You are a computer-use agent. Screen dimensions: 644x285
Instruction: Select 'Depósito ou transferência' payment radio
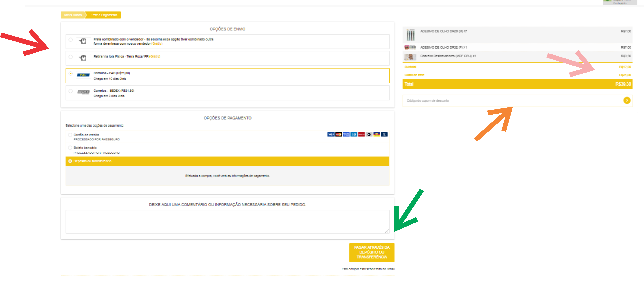pos(70,161)
